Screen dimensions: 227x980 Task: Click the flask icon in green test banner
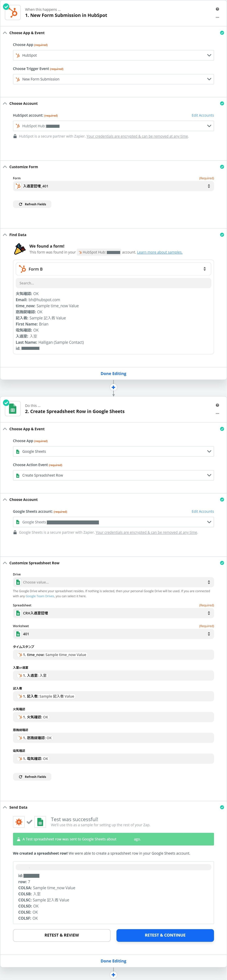(19, 839)
